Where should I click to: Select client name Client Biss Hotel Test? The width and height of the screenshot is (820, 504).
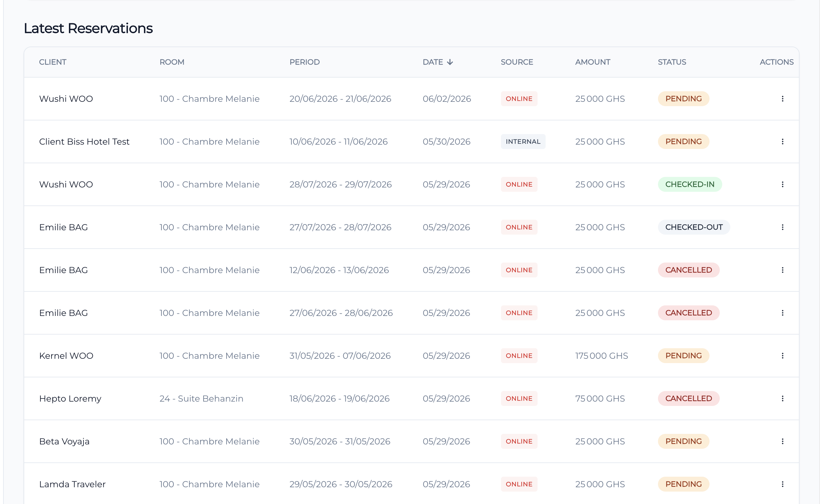pos(84,142)
